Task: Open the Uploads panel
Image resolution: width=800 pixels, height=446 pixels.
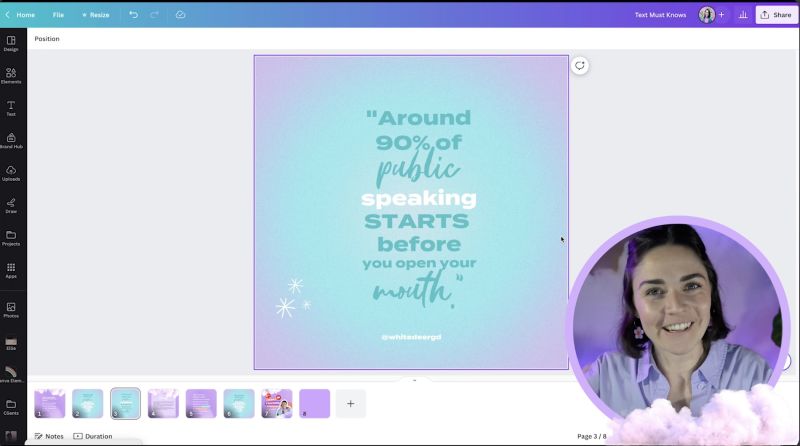Action: pos(11,173)
